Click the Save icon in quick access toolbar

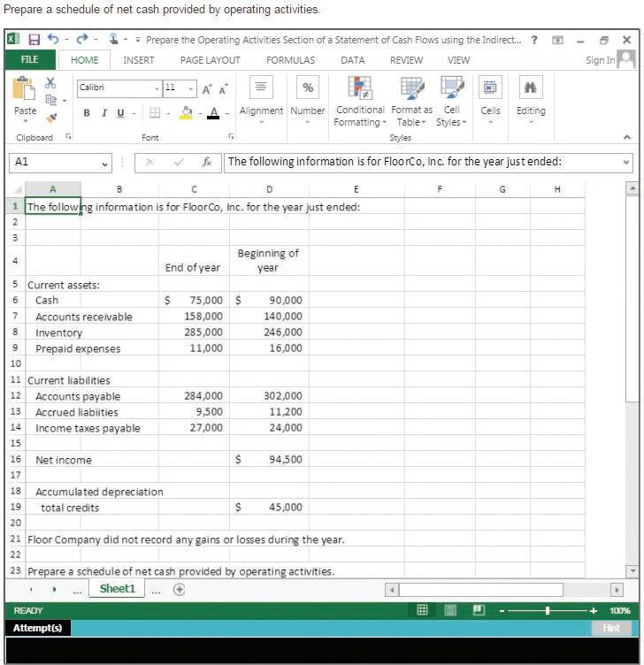click(x=34, y=40)
